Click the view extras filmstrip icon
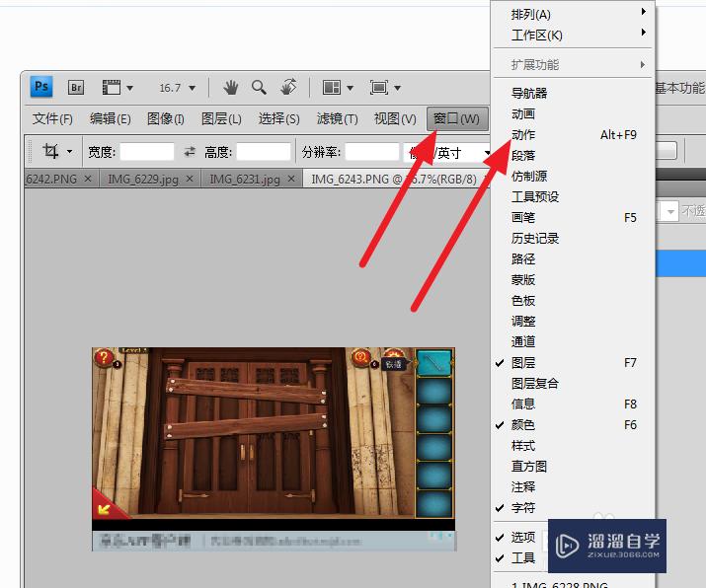The width and height of the screenshot is (706, 588). click(x=112, y=87)
